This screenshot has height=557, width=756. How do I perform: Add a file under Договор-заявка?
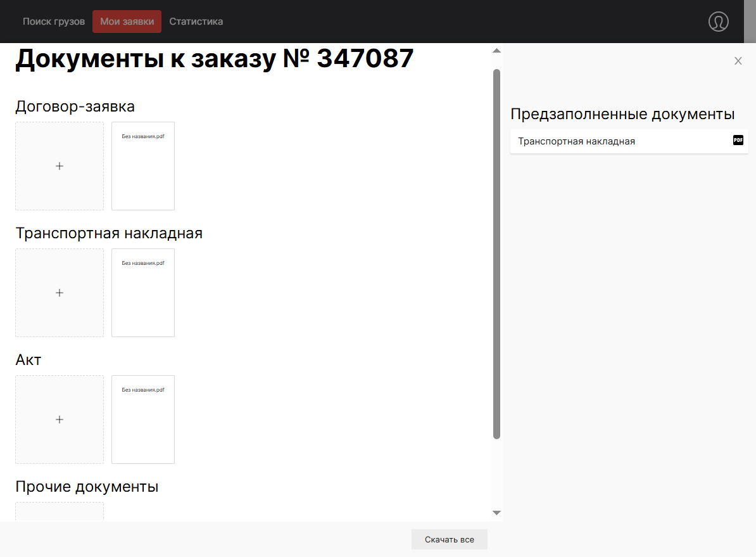tap(60, 166)
